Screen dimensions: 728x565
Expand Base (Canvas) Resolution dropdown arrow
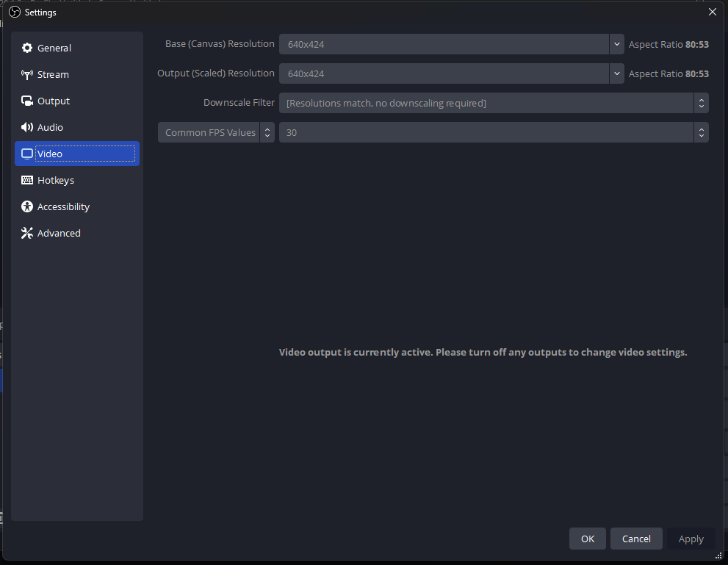616,44
